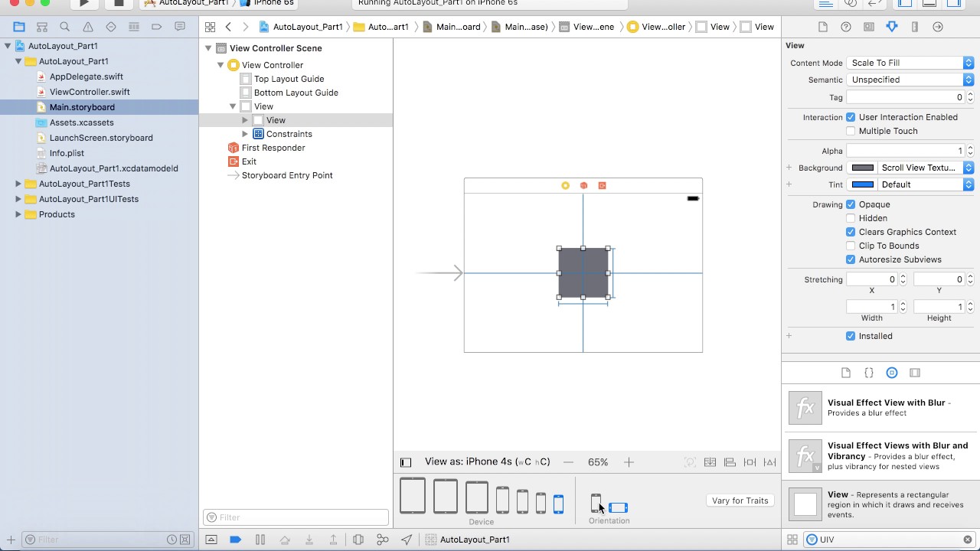
Task: Click the Background color swatch
Action: [x=863, y=168]
